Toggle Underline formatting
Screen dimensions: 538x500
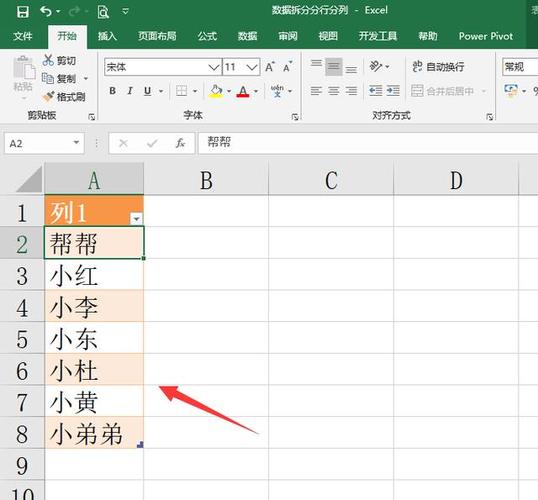pos(148,91)
